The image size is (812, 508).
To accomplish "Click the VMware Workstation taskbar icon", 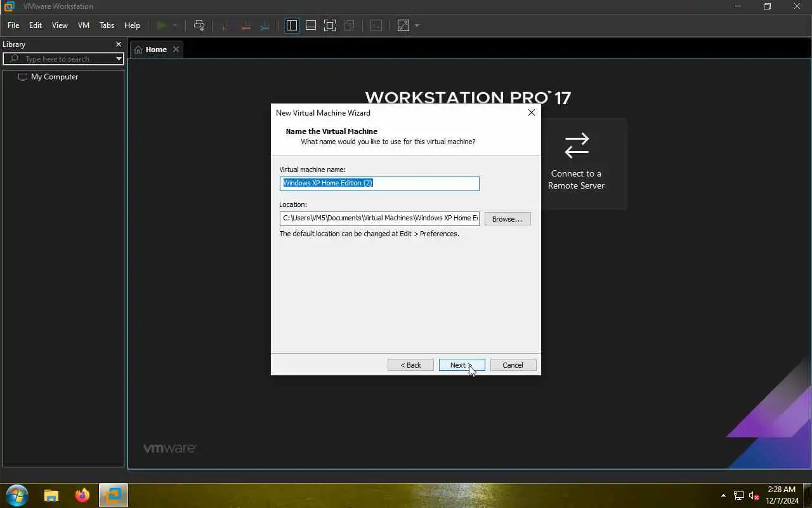I will pyautogui.click(x=114, y=495).
